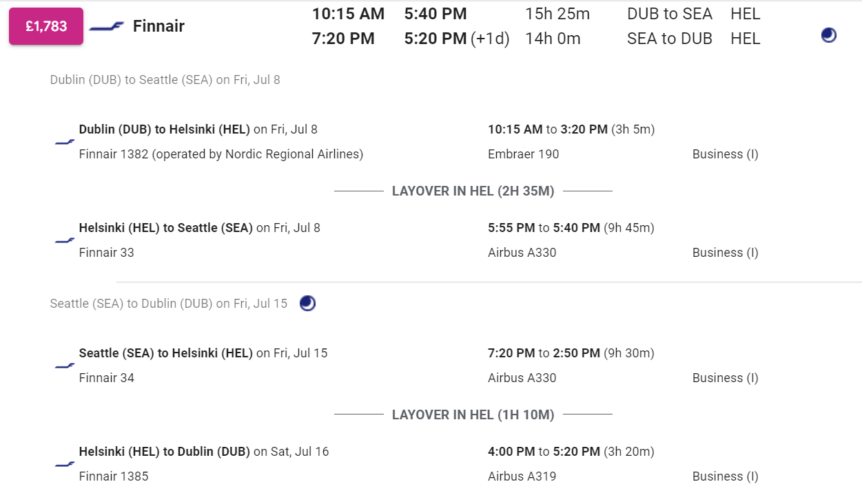Click the Finnair logo in the summary row
The width and height of the screenshot is (862, 504).
pyautogui.click(x=107, y=27)
